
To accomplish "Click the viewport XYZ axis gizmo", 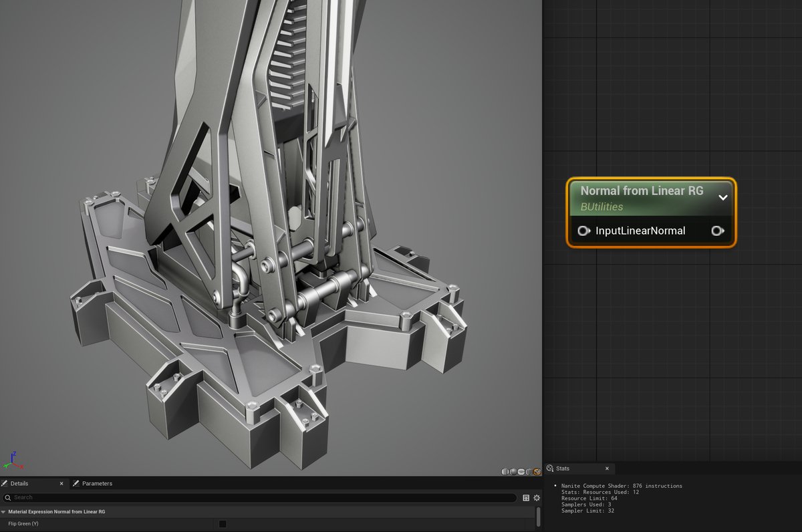I will [13, 460].
